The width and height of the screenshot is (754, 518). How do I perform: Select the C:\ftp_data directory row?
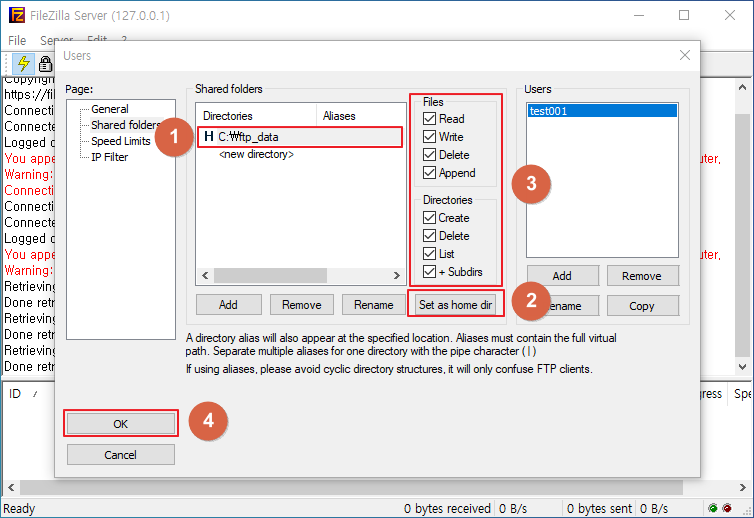coord(300,137)
